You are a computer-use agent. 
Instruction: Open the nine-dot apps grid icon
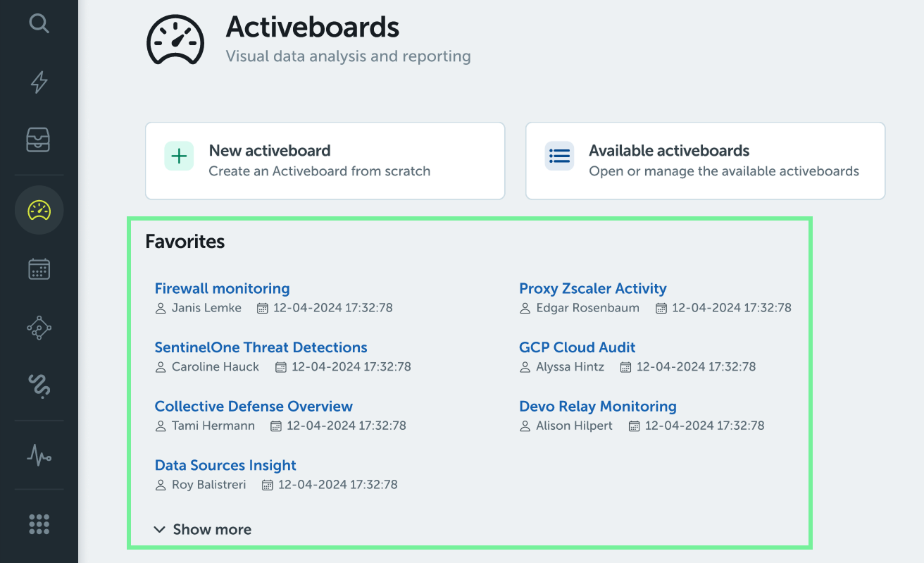[x=39, y=524]
